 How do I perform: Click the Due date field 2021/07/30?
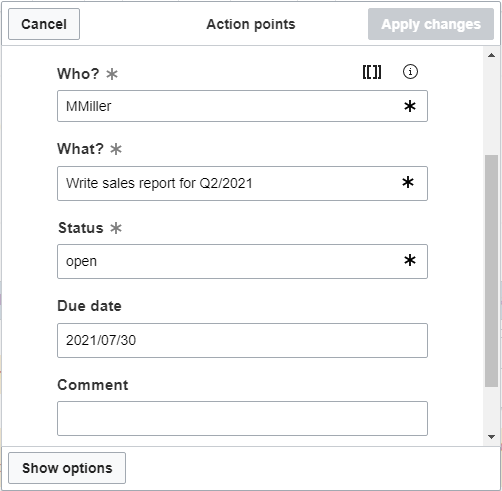click(x=242, y=340)
